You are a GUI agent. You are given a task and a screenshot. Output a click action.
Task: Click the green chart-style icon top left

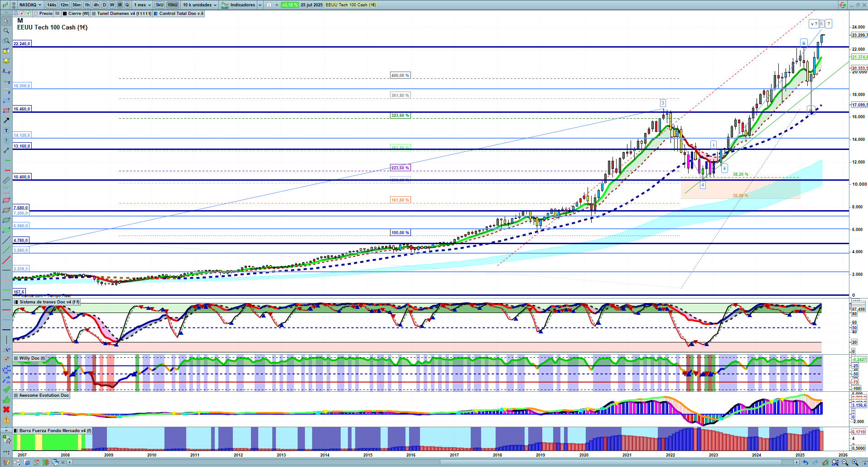pyautogui.click(x=5, y=5)
